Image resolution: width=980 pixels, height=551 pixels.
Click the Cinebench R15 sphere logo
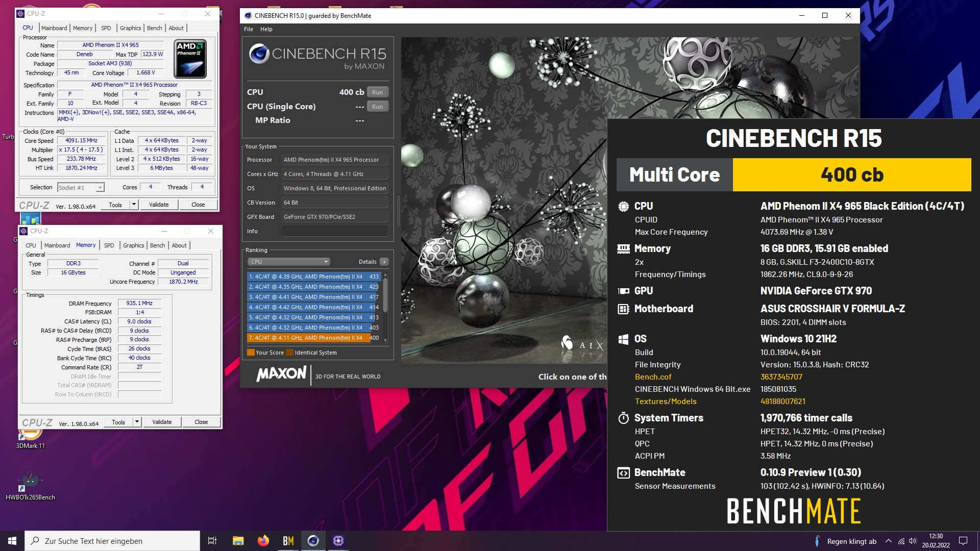[259, 54]
